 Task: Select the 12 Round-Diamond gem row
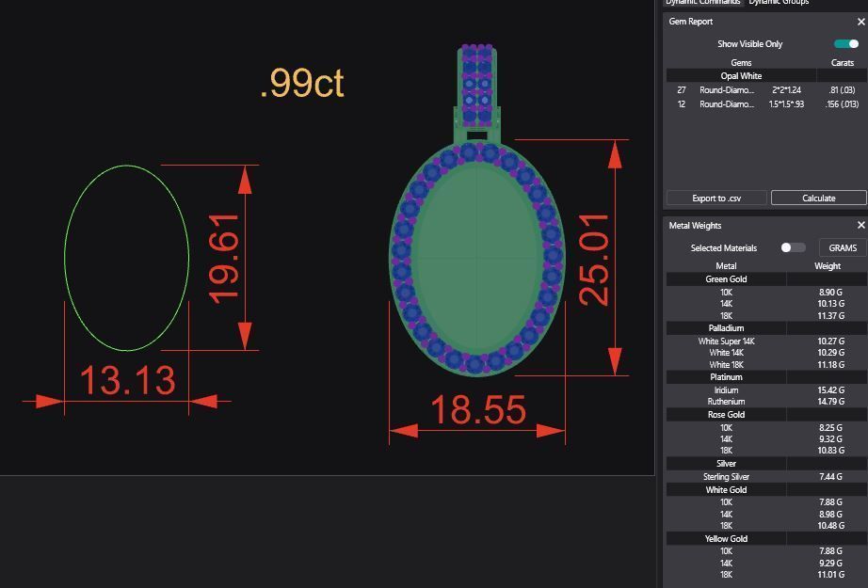point(766,104)
